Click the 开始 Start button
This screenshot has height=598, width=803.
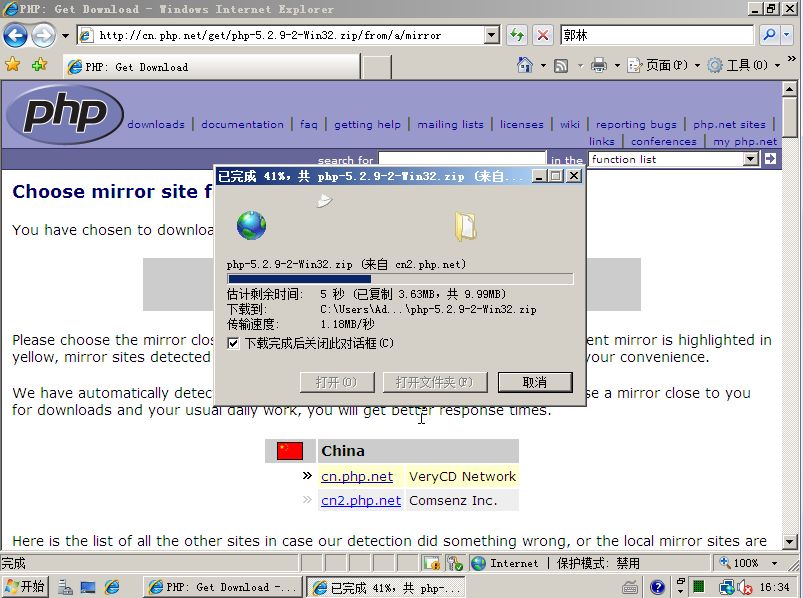(x=25, y=586)
